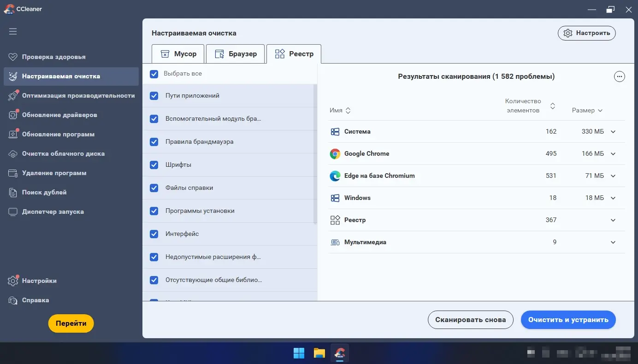Click the Очистка облачного диска cloud icon

point(13,154)
